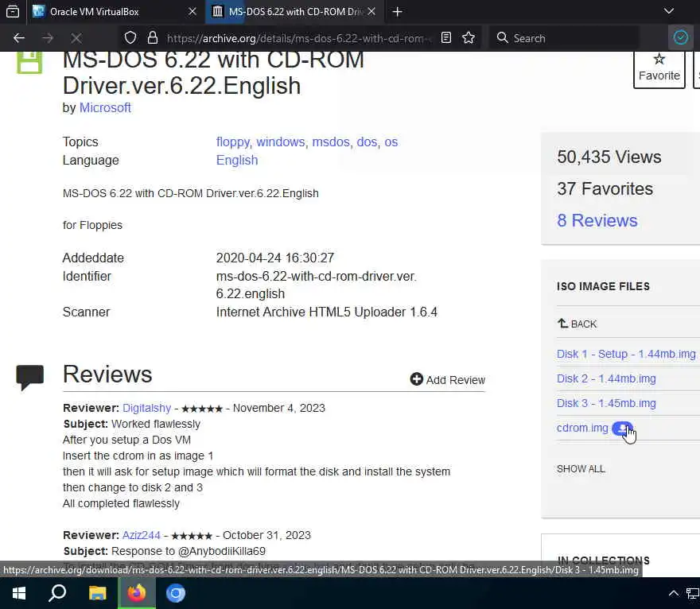700x609 pixels.
Task: Click the padlock site security icon
Action: 153,38
